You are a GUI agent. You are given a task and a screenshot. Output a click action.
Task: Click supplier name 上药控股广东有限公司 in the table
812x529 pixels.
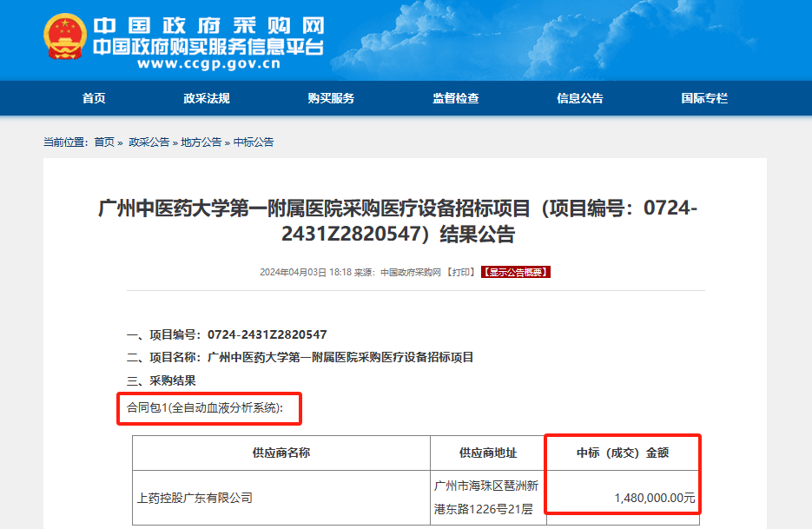(195, 498)
